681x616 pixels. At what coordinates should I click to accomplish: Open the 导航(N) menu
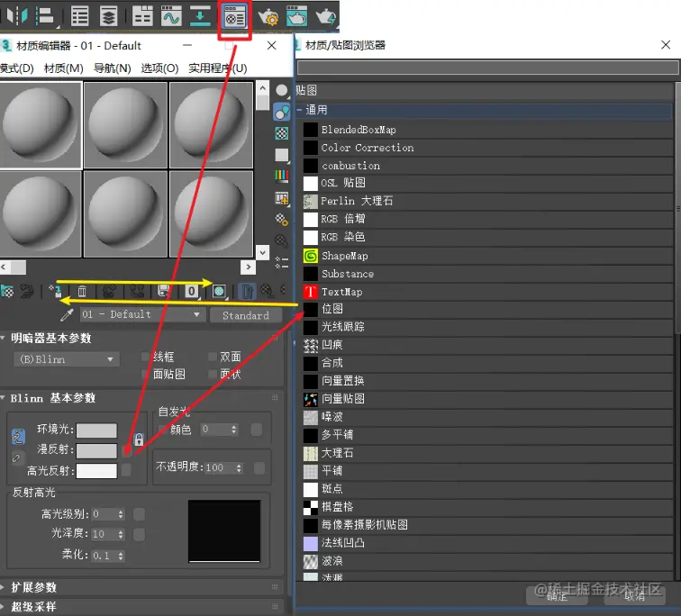pos(112,68)
